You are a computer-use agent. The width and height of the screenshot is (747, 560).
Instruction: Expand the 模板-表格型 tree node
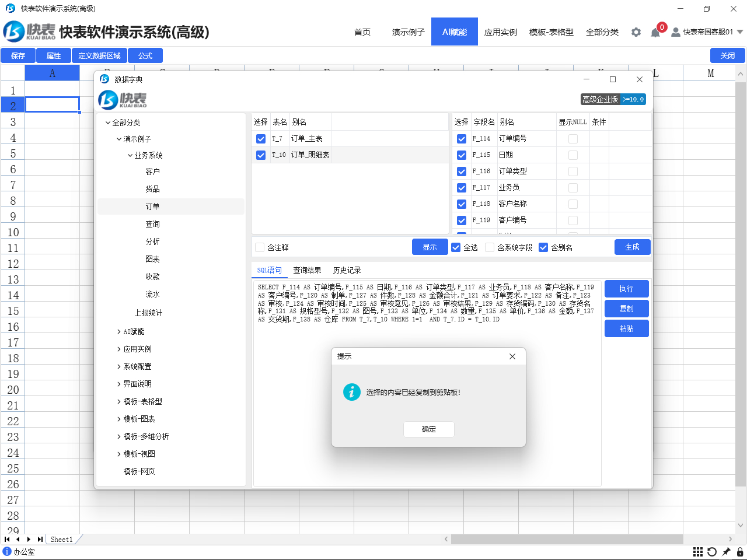[x=119, y=401]
